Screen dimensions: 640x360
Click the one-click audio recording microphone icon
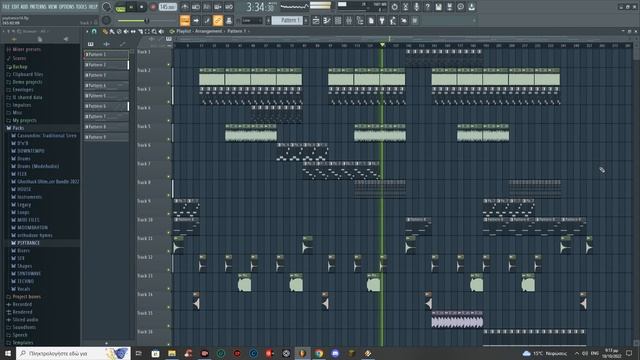(417, 7)
